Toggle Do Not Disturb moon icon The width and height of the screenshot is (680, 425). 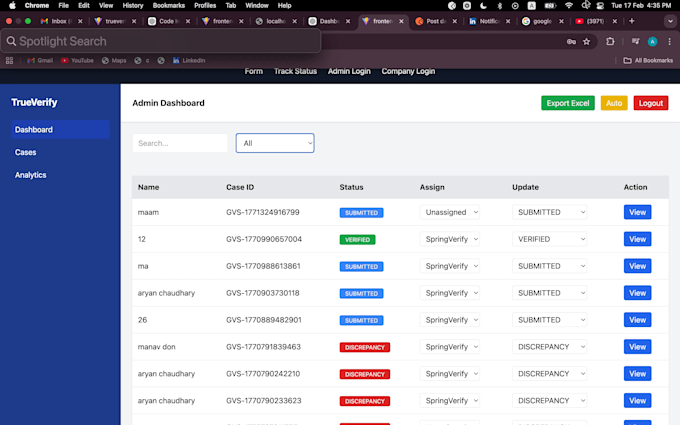pos(483,6)
